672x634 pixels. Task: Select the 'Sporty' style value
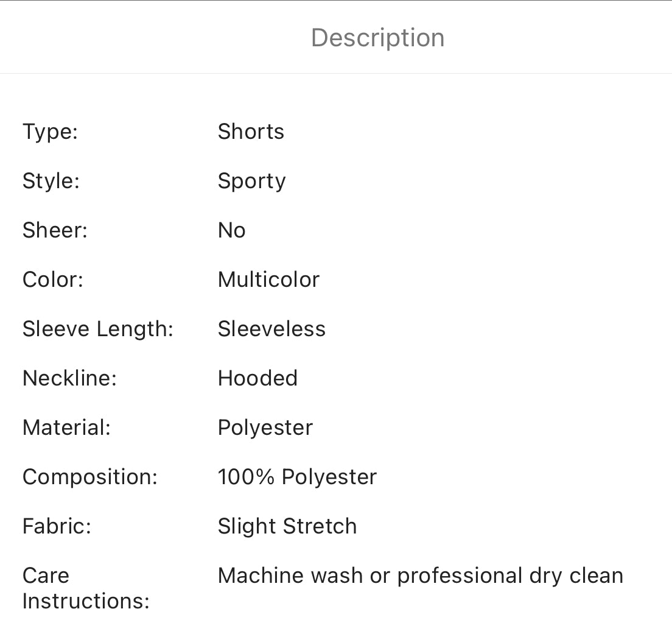click(x=251, y=181)
